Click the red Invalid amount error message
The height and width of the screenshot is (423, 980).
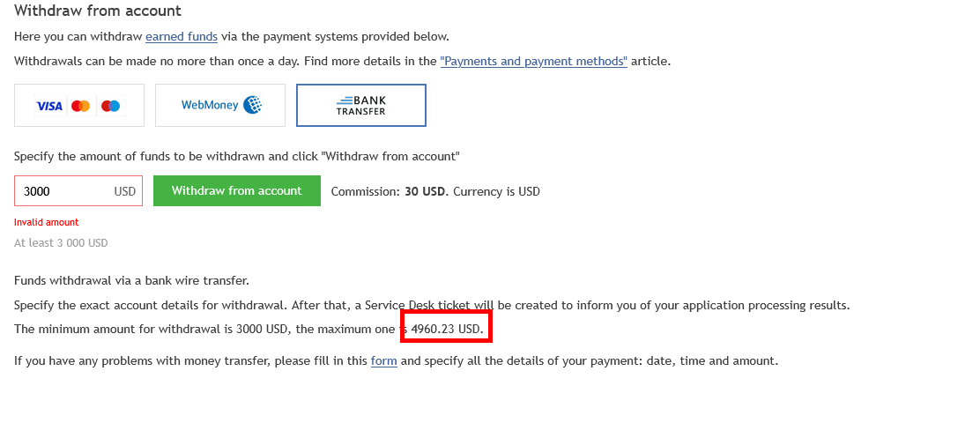tap(46, 222)
